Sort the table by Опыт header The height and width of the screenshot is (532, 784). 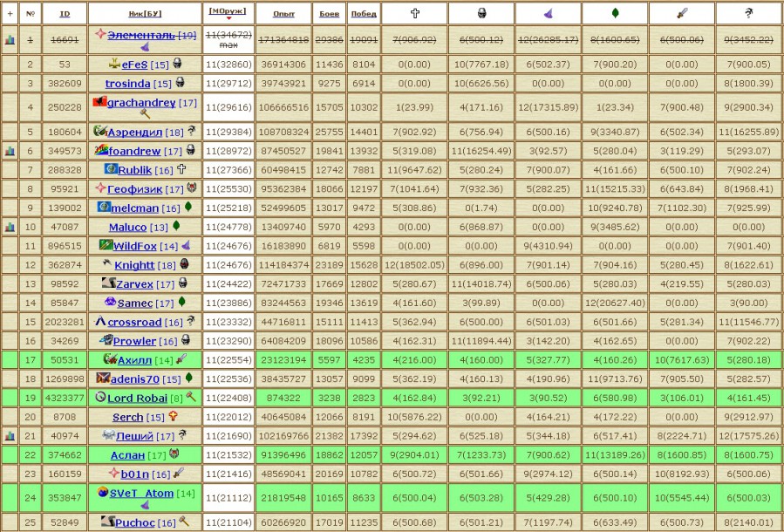point(283,14)
